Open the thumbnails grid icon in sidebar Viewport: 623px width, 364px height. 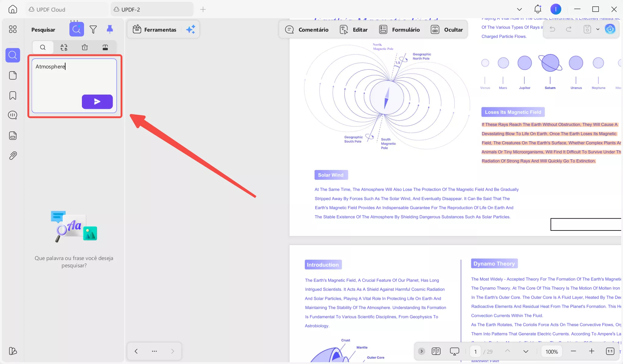click(x=13, y=29)
